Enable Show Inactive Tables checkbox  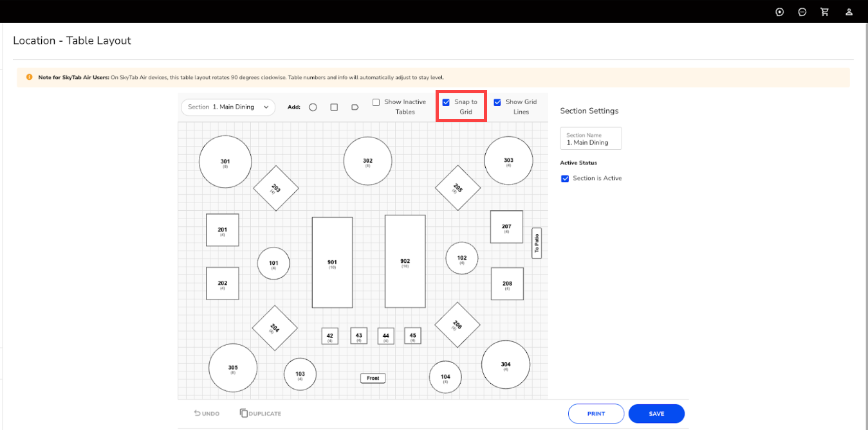pyautogui.click(x=376, y=102)
